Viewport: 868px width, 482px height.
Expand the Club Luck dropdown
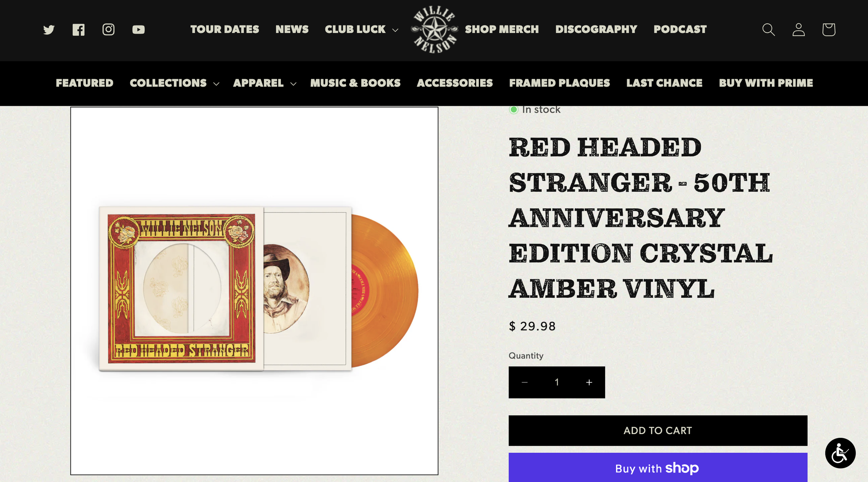click(x=361, y=30)
